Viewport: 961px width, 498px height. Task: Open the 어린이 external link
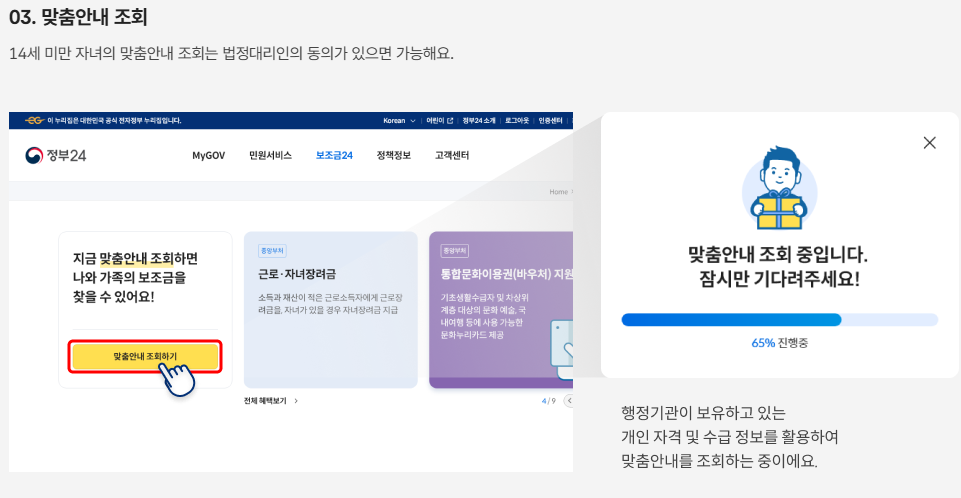[439, 121]
